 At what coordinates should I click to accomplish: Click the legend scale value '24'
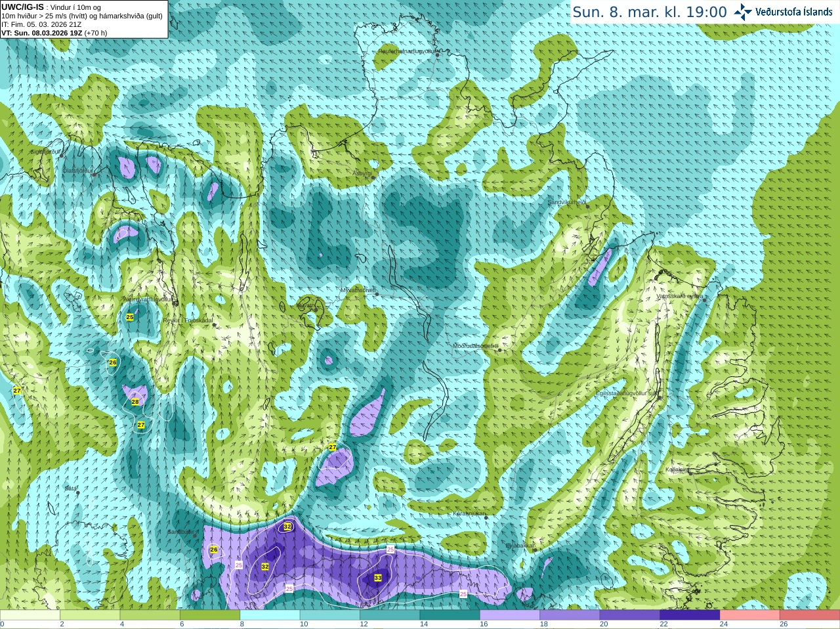pos(724,624)
